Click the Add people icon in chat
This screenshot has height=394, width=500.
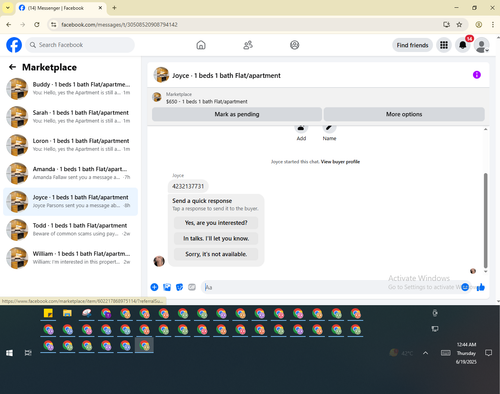tap(301, 128)
